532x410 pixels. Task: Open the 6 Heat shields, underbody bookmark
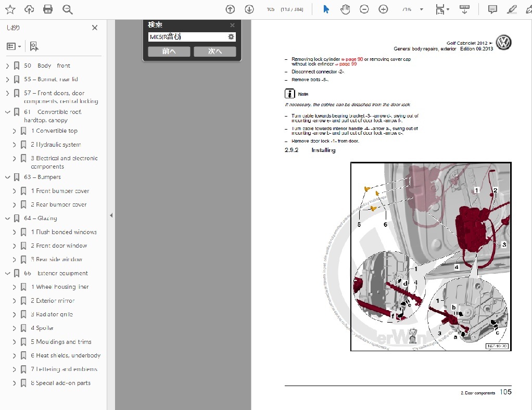pyautogui.click(x=66, y=355)
